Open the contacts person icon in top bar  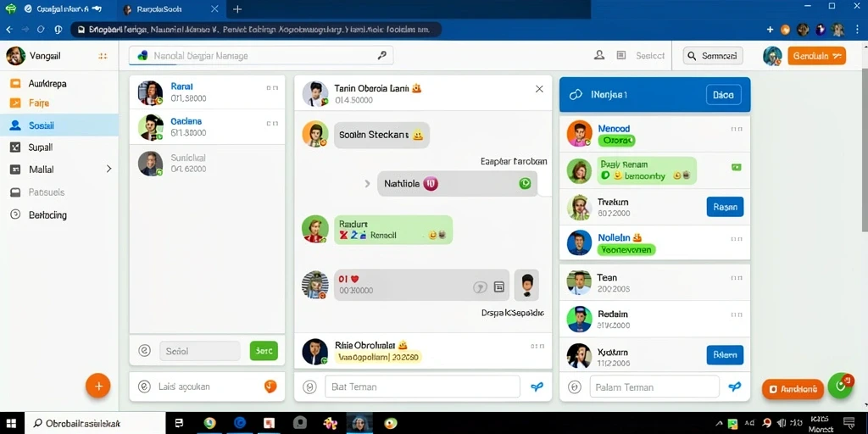click(599, 55)
